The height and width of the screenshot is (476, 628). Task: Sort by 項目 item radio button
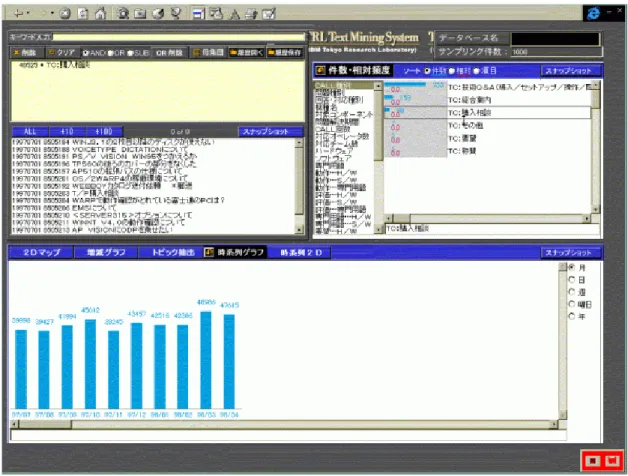click(476, 71)
